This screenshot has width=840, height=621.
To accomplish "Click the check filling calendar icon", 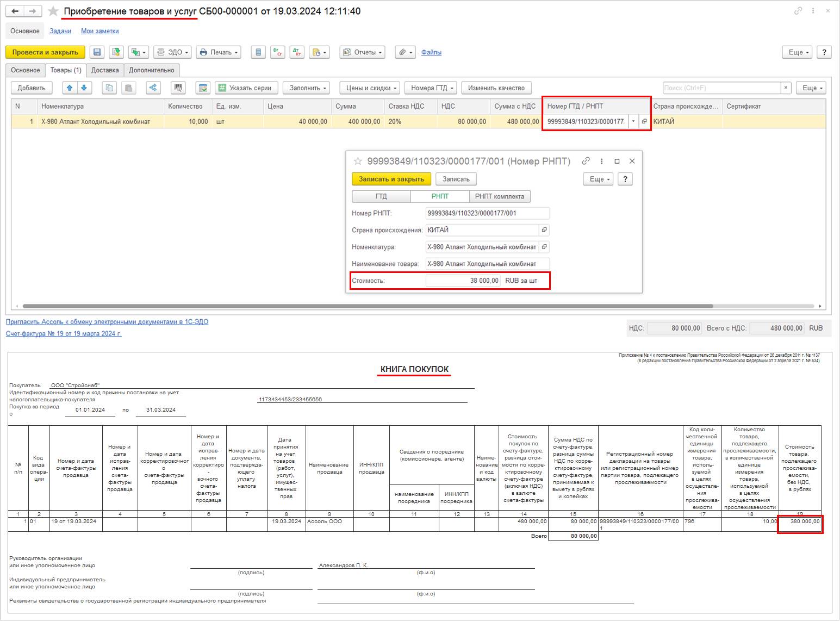I will (x=203, y=88).
